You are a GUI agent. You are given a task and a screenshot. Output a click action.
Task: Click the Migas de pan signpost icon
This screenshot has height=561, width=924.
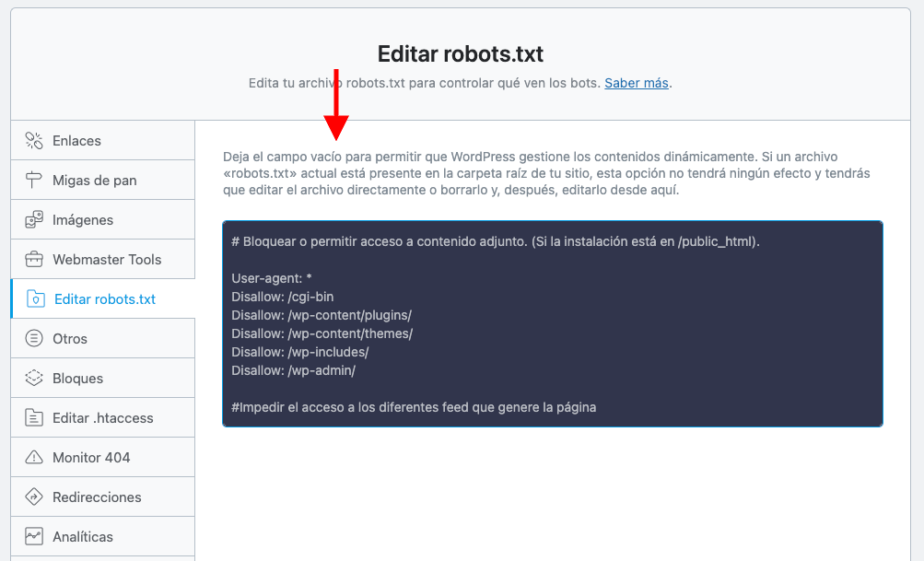coord(34,180)
